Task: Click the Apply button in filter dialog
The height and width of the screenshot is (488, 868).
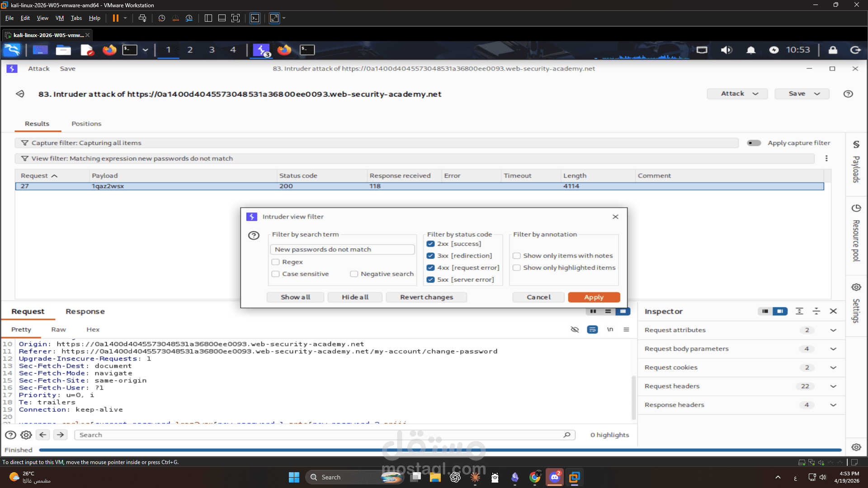Action: pos(594,297)
